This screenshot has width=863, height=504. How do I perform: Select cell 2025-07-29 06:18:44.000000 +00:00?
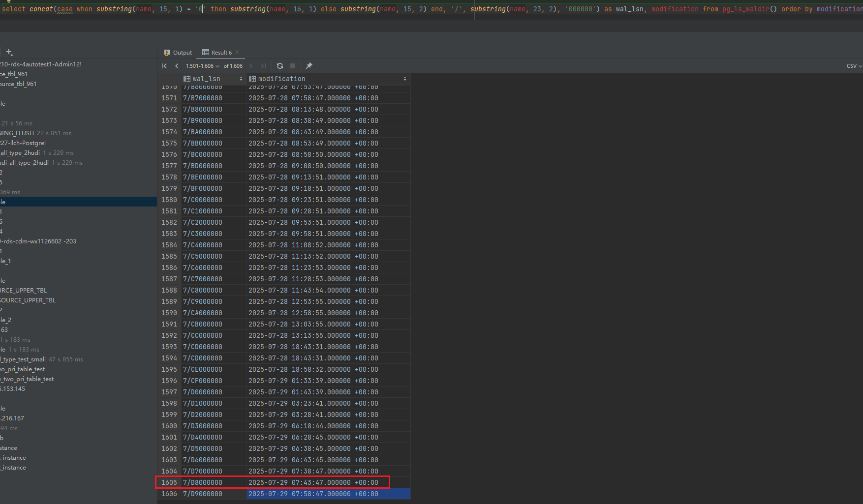[x=328, y=426]
